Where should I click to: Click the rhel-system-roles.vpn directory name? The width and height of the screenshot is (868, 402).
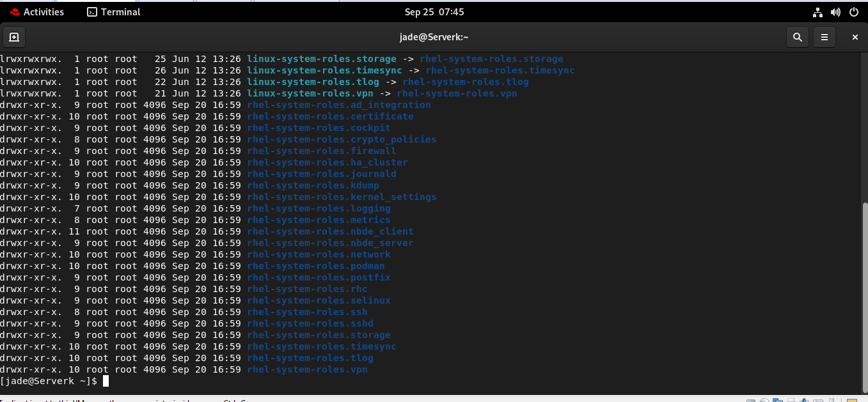point(307,369)
